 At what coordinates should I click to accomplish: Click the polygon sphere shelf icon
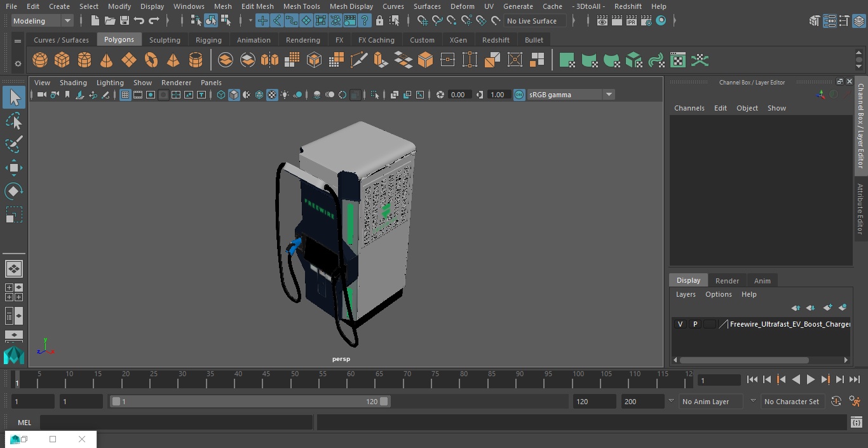pos(40,60)
